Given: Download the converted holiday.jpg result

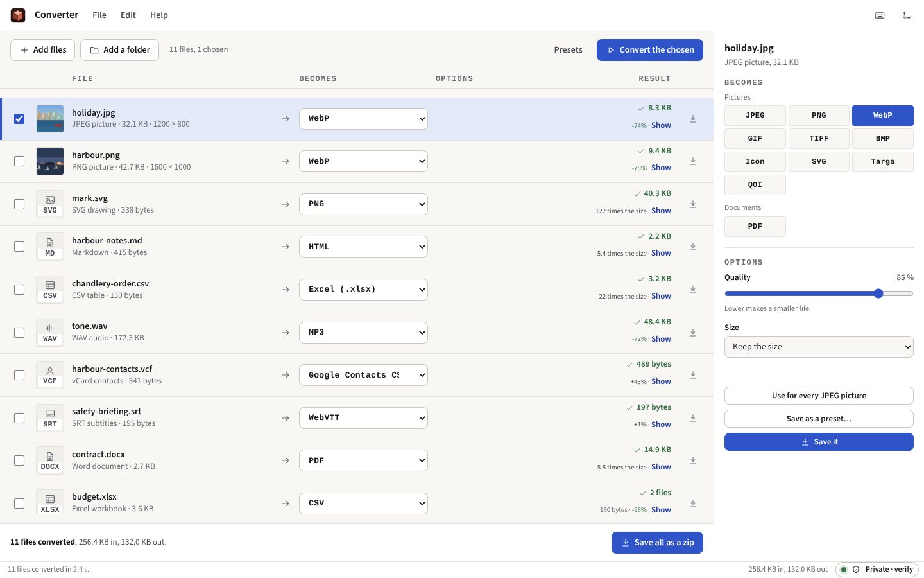Looking at the screenshot, I should pyautogui.click(x=693, y=119).
